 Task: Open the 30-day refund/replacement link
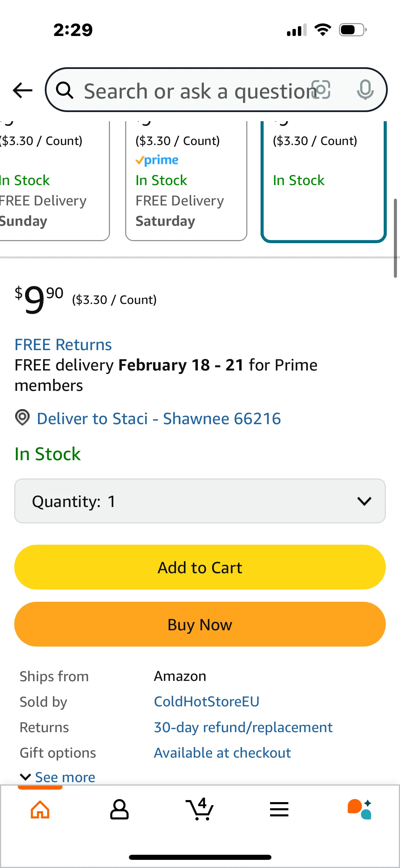tap(243, 727)
